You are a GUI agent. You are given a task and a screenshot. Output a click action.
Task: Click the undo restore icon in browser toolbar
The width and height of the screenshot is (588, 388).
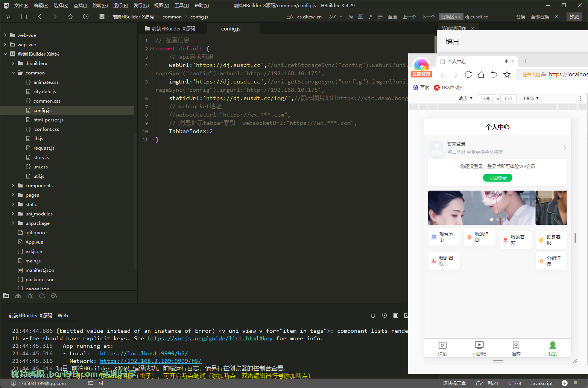coord(494,74)
